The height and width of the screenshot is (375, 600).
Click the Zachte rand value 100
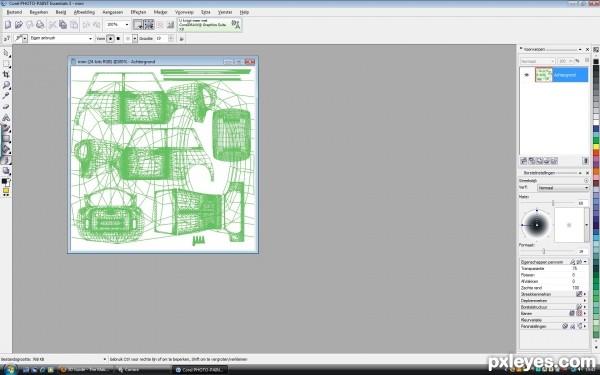[x=576, y=288]
